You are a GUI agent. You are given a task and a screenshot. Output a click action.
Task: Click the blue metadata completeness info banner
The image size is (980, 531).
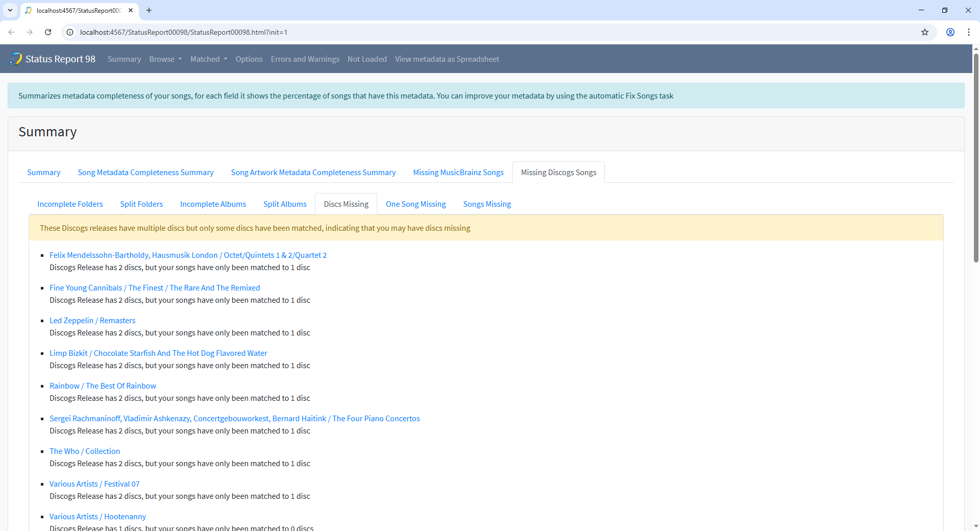pyautogui.click(x=486, y=96)
